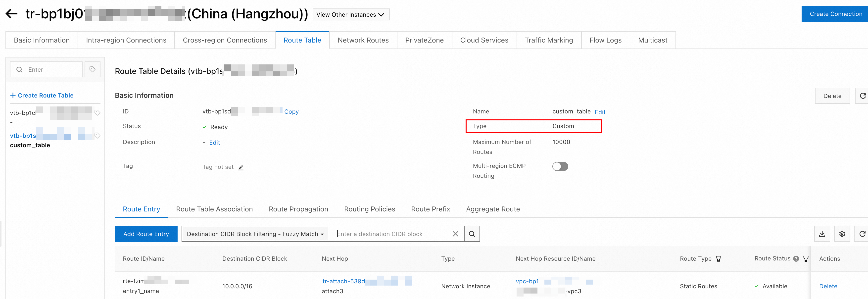Click the back arrow icon
868x299 pixels.
11,14
